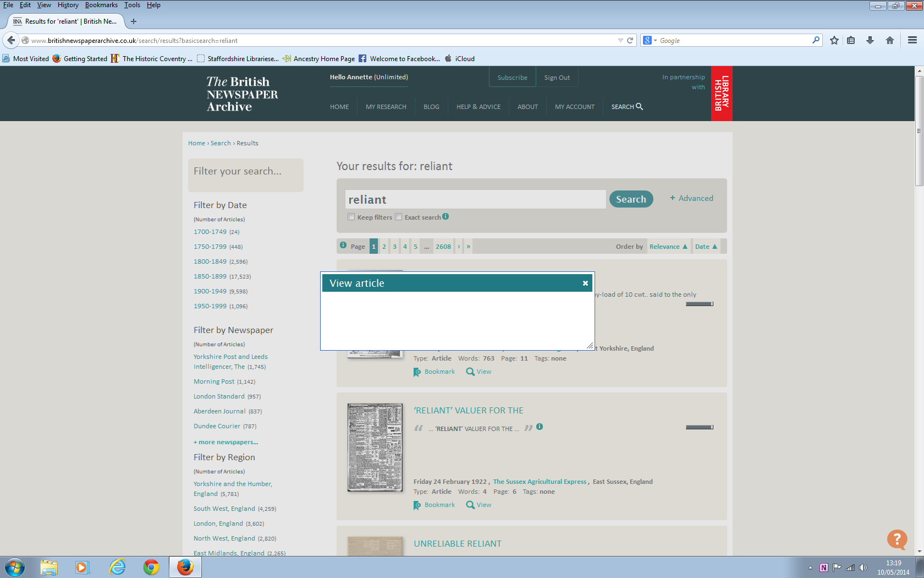Click the British Newspaper Archive logo
Image resolution: width=924 pixels, height=578 pixels.
[243, 94]
